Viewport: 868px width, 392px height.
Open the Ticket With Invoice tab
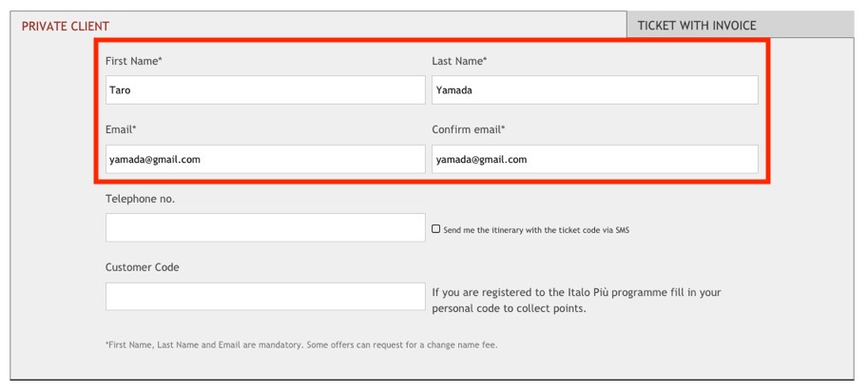(696, 26)
